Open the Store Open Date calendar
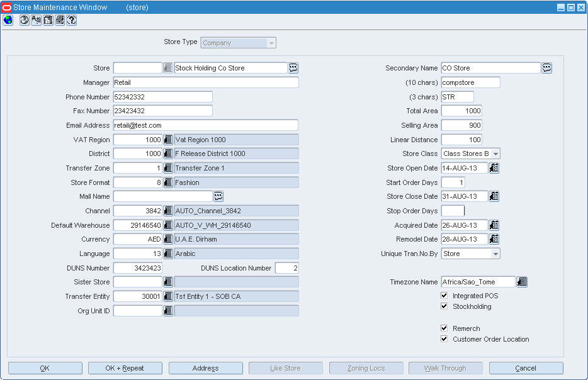588x380 pixels. pos(494,168)
